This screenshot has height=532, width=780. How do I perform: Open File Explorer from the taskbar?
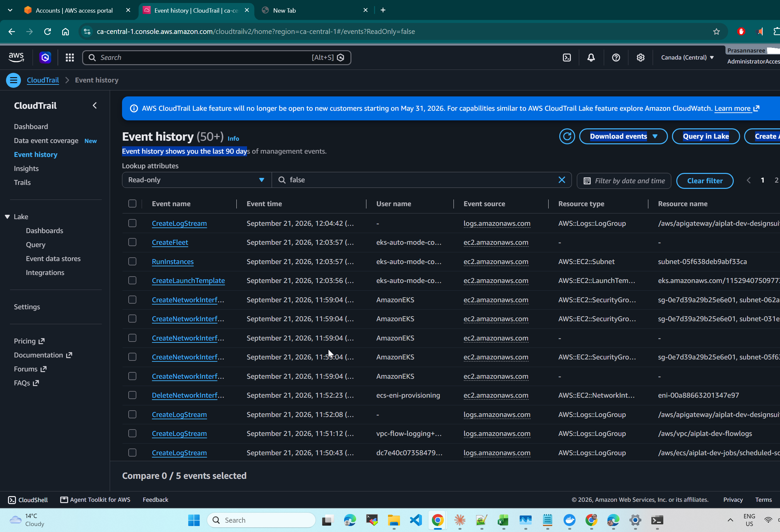[x=394, y=520]
